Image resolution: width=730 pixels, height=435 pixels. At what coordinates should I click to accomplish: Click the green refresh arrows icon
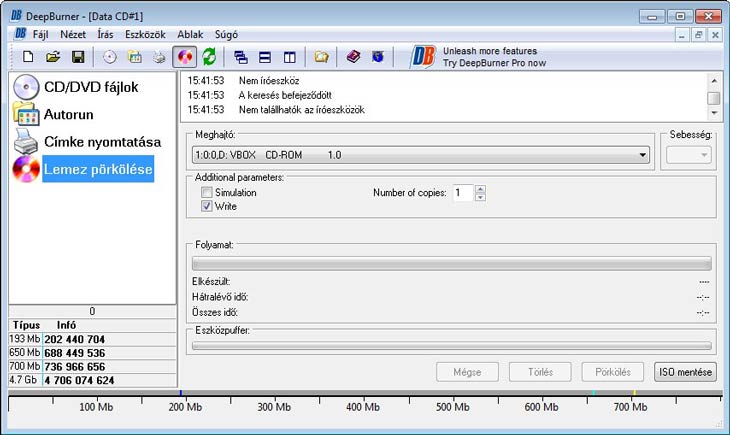click(x=209, y=57)
